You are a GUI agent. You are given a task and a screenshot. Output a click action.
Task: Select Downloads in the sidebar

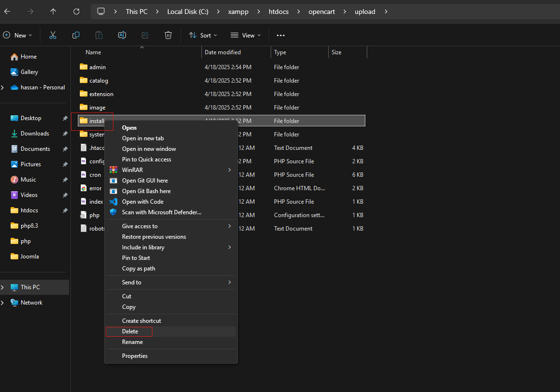click(35, 134)
